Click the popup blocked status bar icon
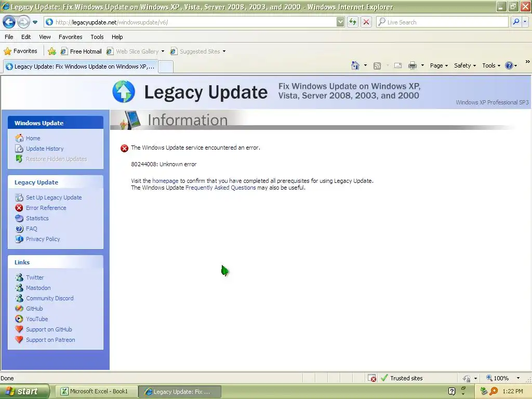This screenshot has height=399, width=532. coord(372,378)
